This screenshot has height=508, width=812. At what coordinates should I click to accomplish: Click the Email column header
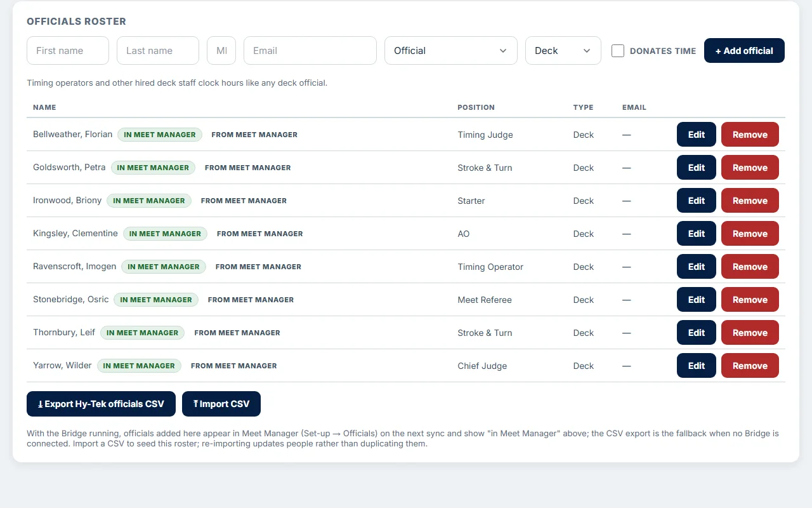pyautogui.click(x=634, y=107)
